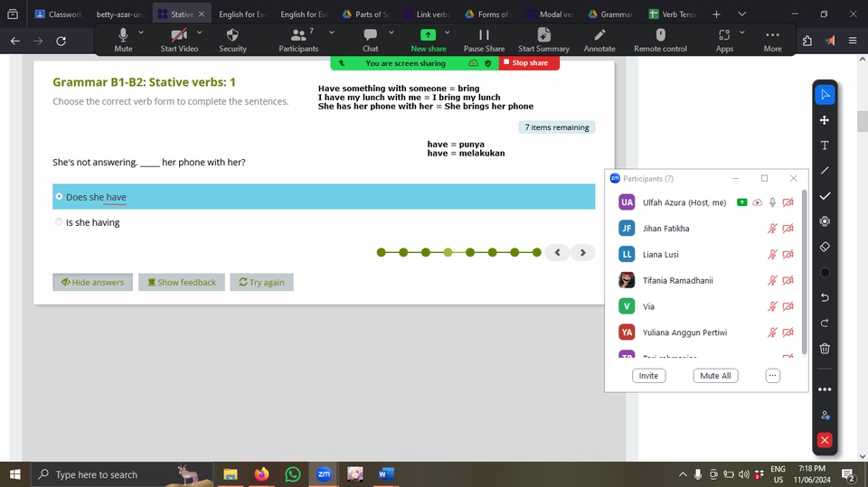Open the Annotate pencil tool
The height and width of the screenshot is (487, 868).
(x=599, y=41)
